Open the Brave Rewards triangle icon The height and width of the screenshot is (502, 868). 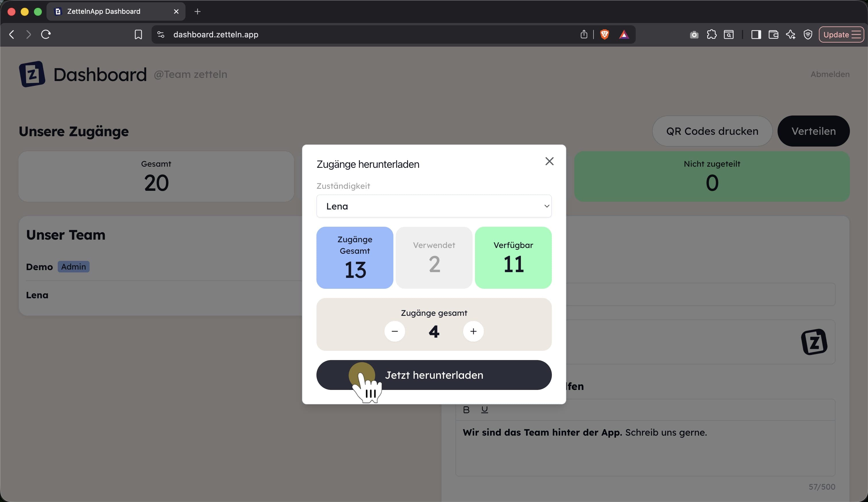[x=624, y=34]
